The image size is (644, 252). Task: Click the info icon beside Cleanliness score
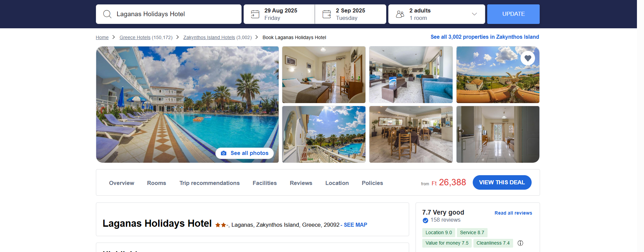520,243
